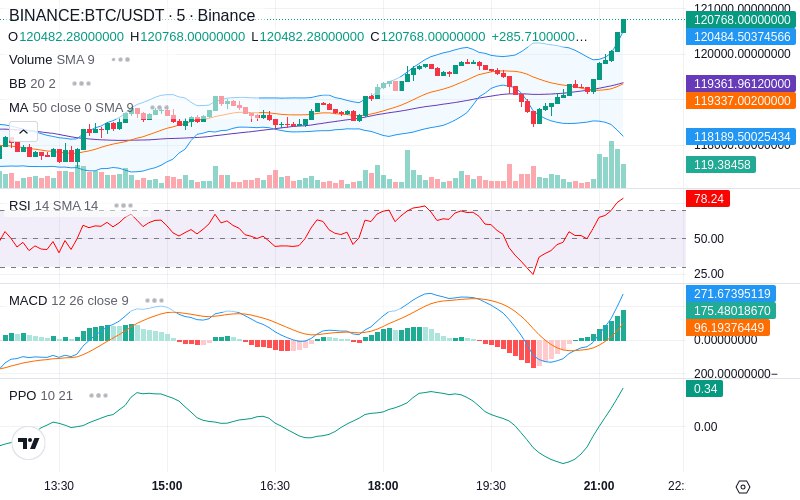Click the 16:30 time axis label
This screenshot has width=800, height=500.
pyautogui.click(x=274, y=486)
